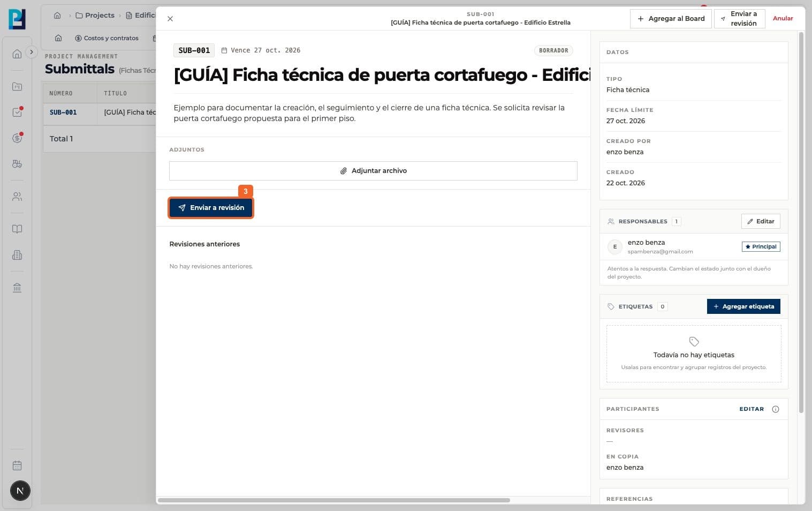
Task: Click the app logo at top left
Action: (17, 19)
